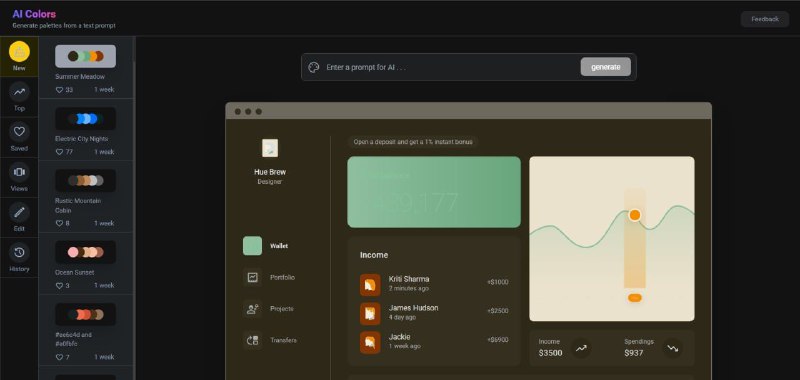Select the Ocean Sunset palette swatch
Screen dimensions: 800x380
(x=86, y=252)
